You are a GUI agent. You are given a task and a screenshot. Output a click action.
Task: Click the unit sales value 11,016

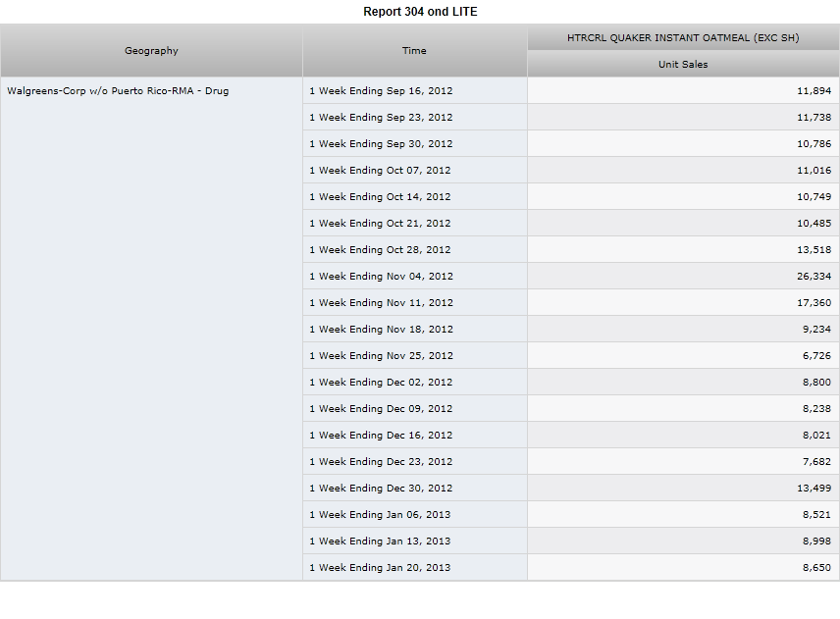[x=814, y=171]
